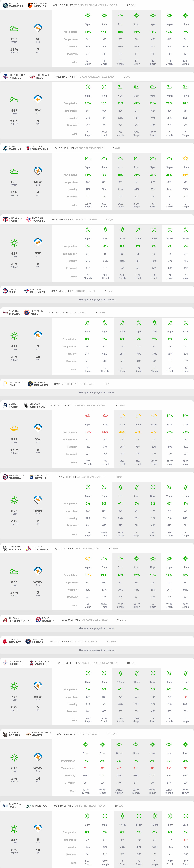Screen dimensions: 194x868
Task: Click the New York Mets logo
Action: [27, 312]
